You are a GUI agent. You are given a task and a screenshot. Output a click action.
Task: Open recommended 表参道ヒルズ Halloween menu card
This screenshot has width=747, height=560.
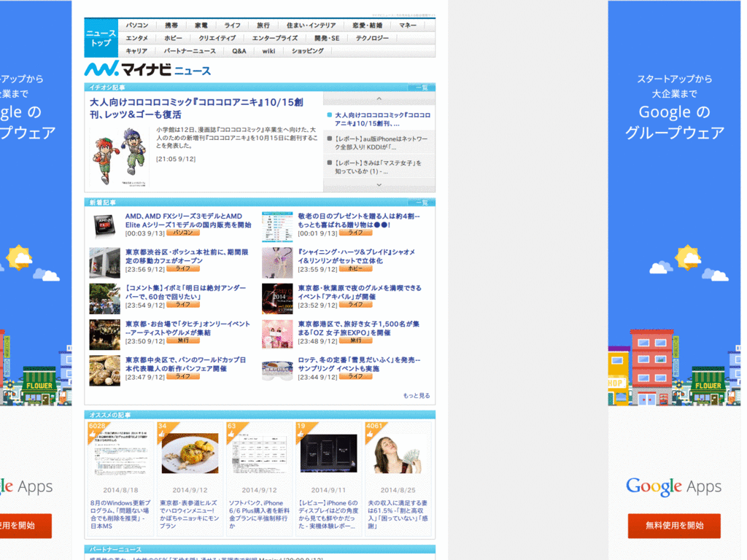(190, 478)
